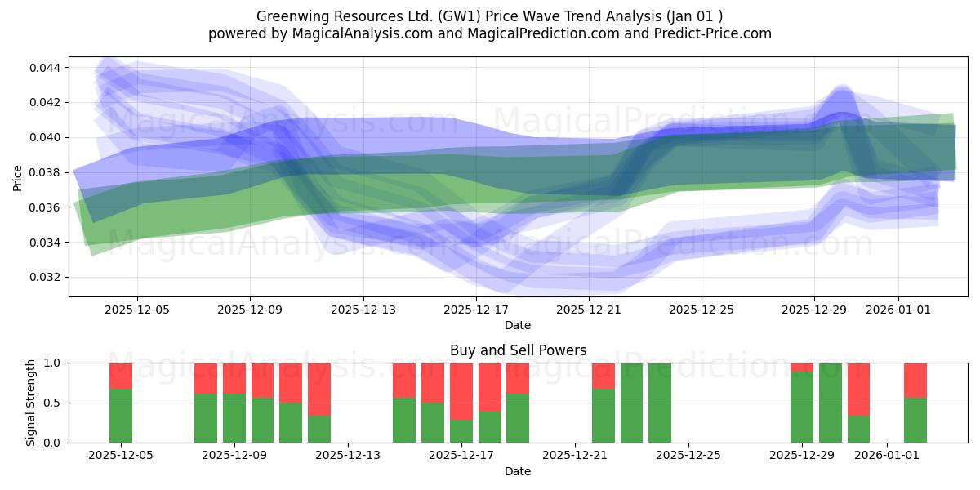
Task: Click the 0.040 price axis tick label
Action: point(46,137)
